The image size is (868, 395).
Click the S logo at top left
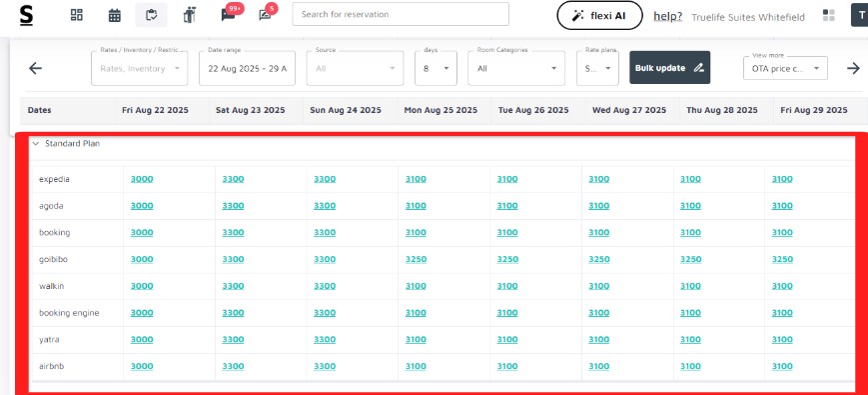click(x=26, y=16)
